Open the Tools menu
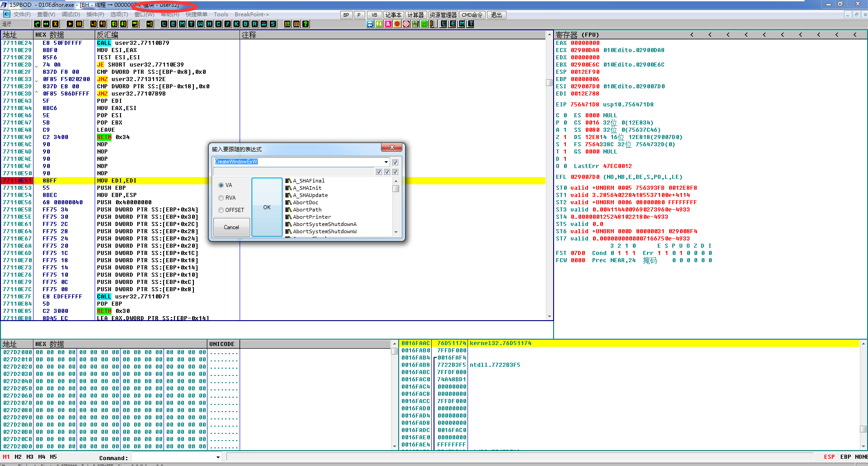 [x=221, y=14]
